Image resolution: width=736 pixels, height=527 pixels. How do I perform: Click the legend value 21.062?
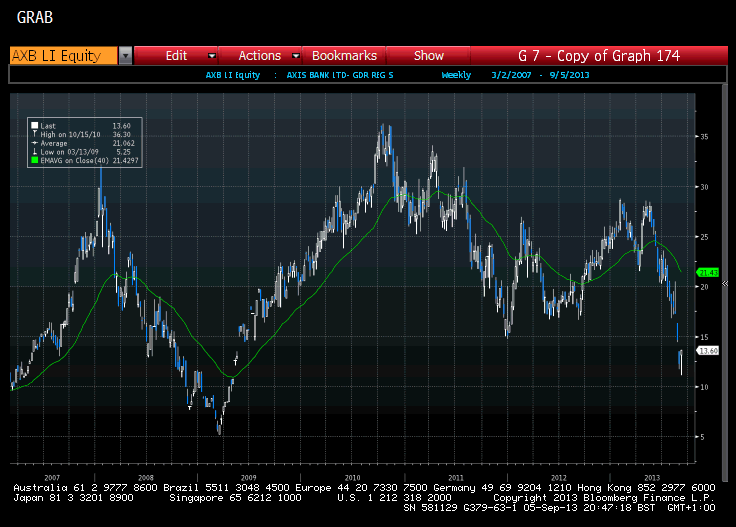[123, 143]
